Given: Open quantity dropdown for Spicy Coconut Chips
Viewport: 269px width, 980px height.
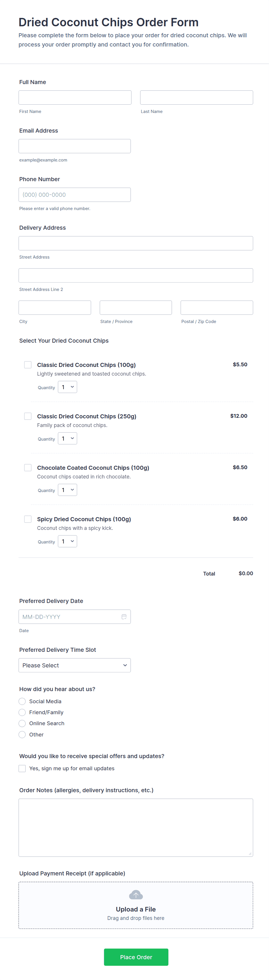Looking at the screenshot, I should 67,541.
